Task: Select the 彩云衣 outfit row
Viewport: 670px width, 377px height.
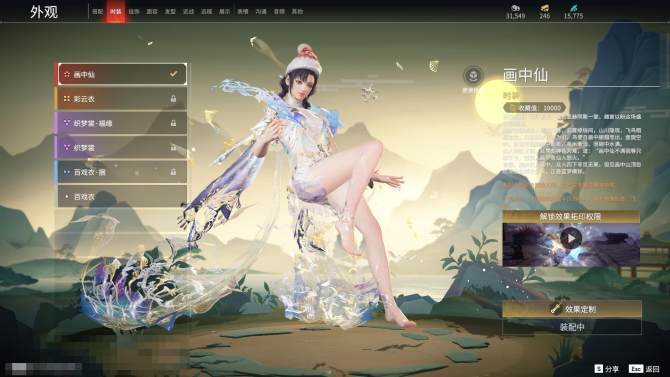Action: tap(122, 99)
